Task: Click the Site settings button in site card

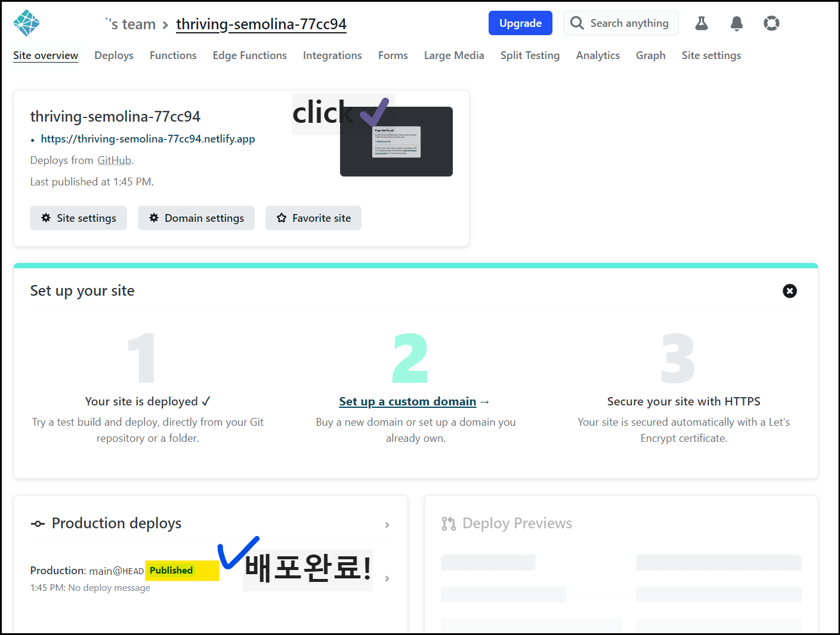Action: click(78, 218)
